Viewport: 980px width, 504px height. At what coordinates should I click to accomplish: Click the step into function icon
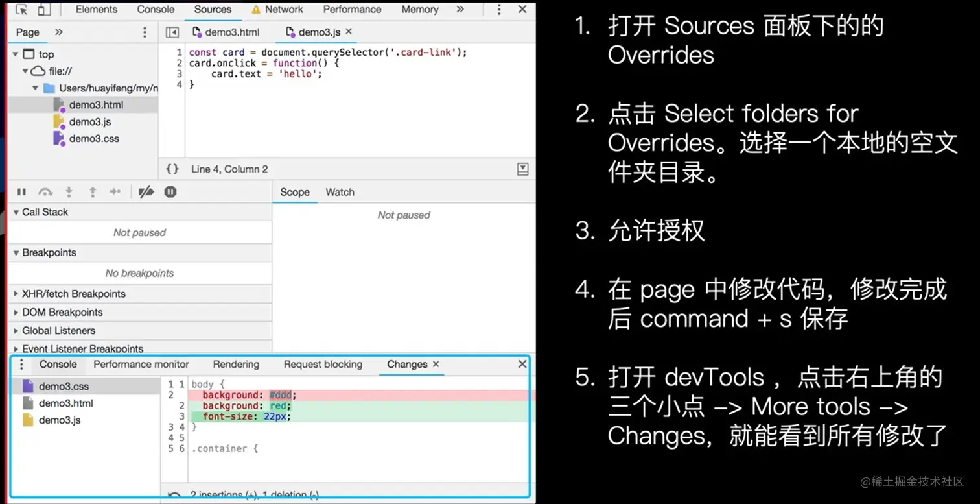coord(69,192)
